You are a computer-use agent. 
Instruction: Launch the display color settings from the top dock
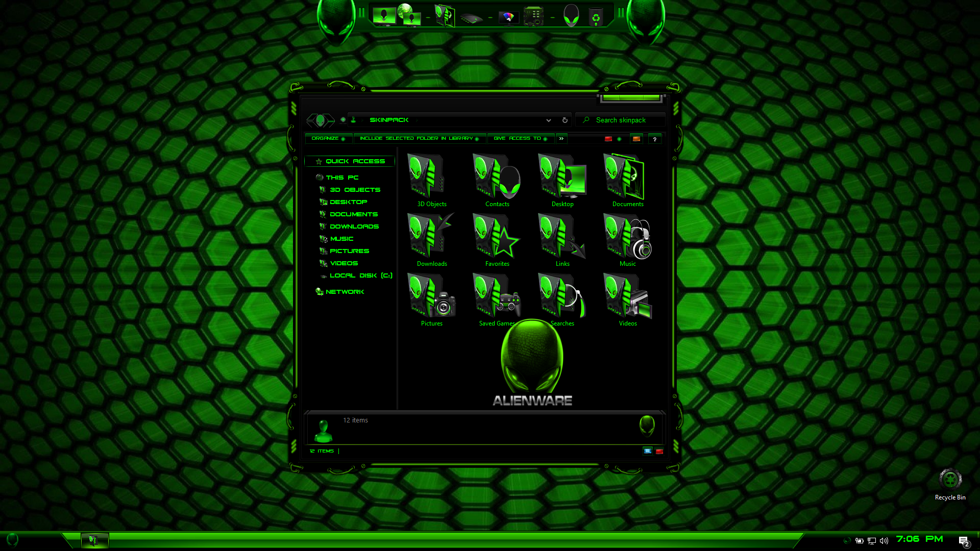pyautogui.click(x=509, y=17)
